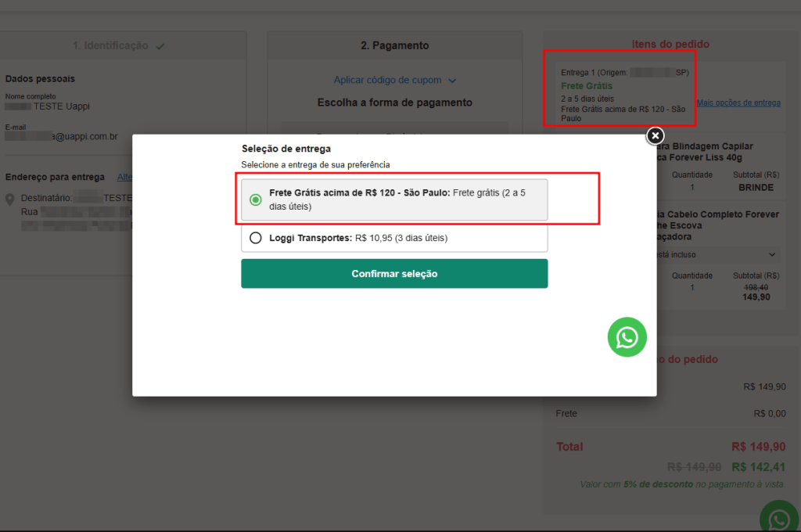Click the E-mail field with uappi.com.br
This screenshot has width=801, height=532.
point(61,136)
